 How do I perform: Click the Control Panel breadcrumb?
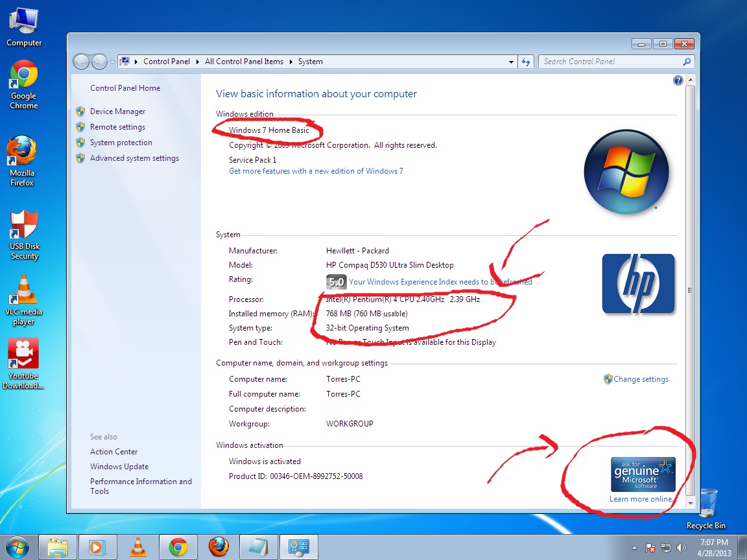click(166, 62)
